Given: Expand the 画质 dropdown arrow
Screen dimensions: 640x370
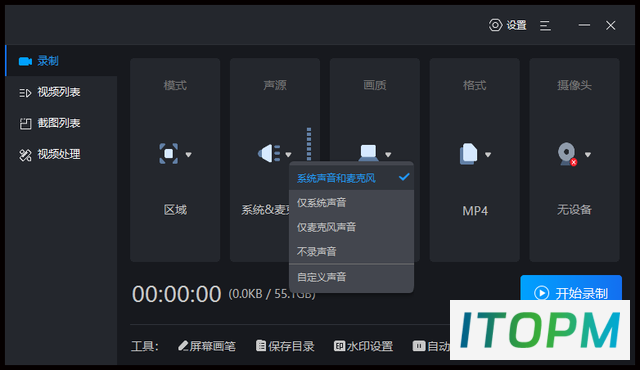Looking at the screenshot, I should coord(388,155).
